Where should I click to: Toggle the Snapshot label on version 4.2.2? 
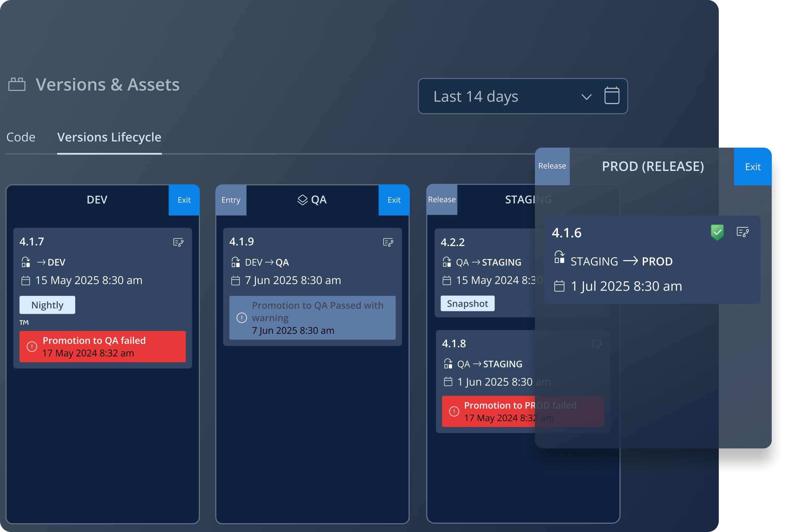pos(467,303)
